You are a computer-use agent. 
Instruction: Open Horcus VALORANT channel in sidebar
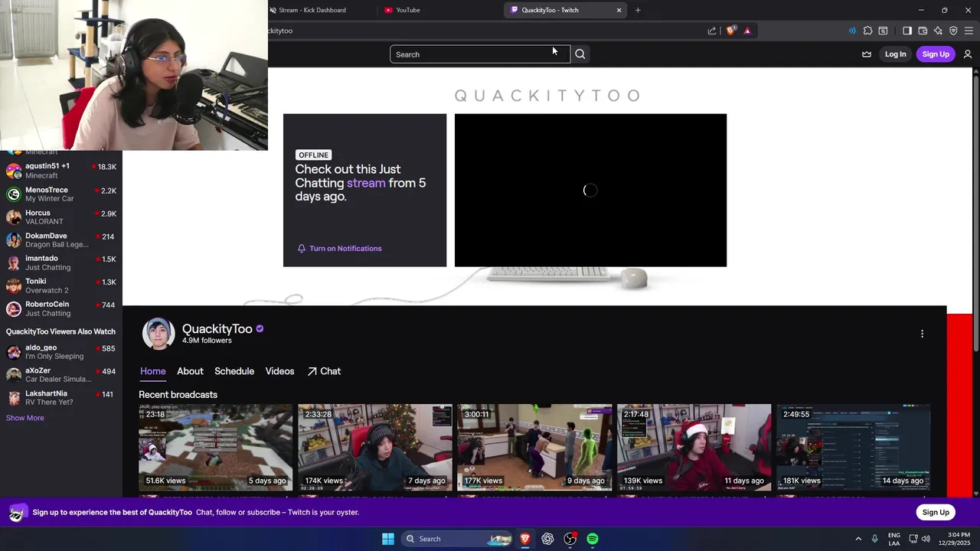pyautogui.click(x=61, y=217)
